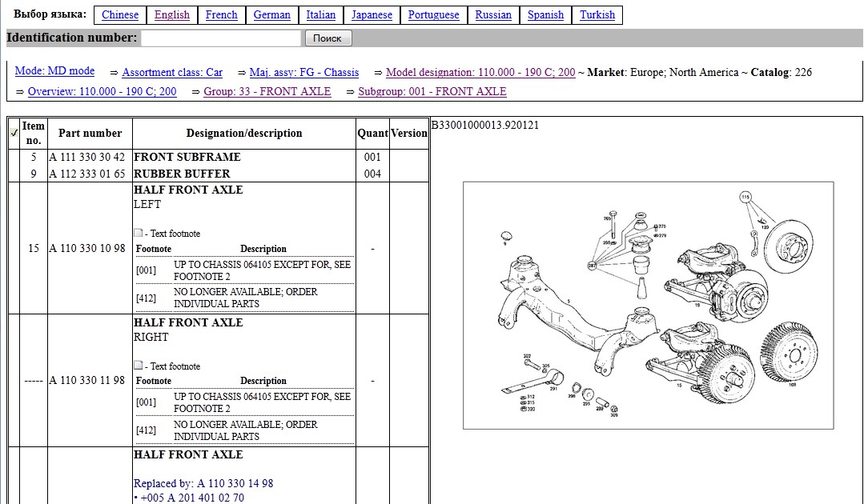
Task: Select RUBBER BUFFER designation text
Action: click(182, 174)
